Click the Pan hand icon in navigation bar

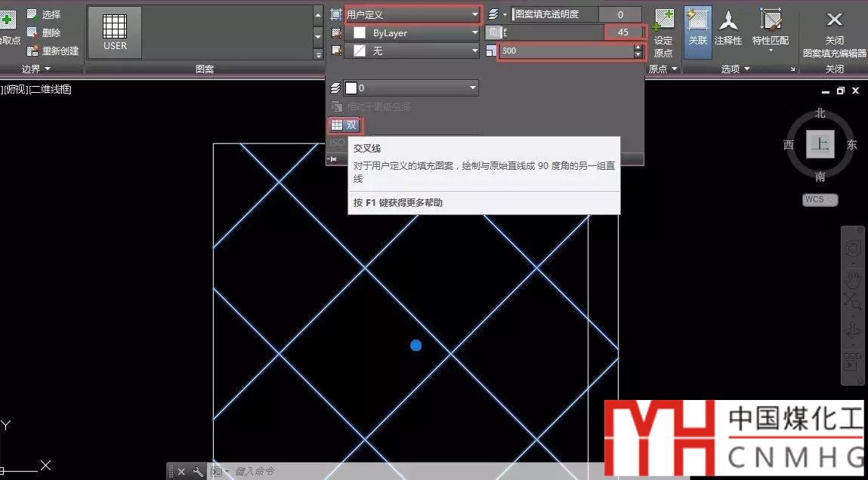click(x=852, y=280)
